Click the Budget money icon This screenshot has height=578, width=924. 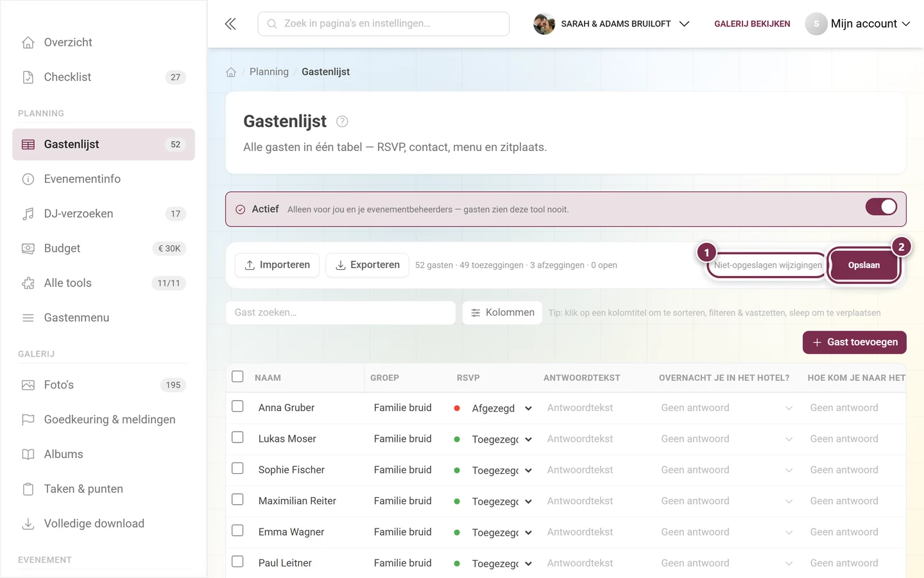point(28,249)
